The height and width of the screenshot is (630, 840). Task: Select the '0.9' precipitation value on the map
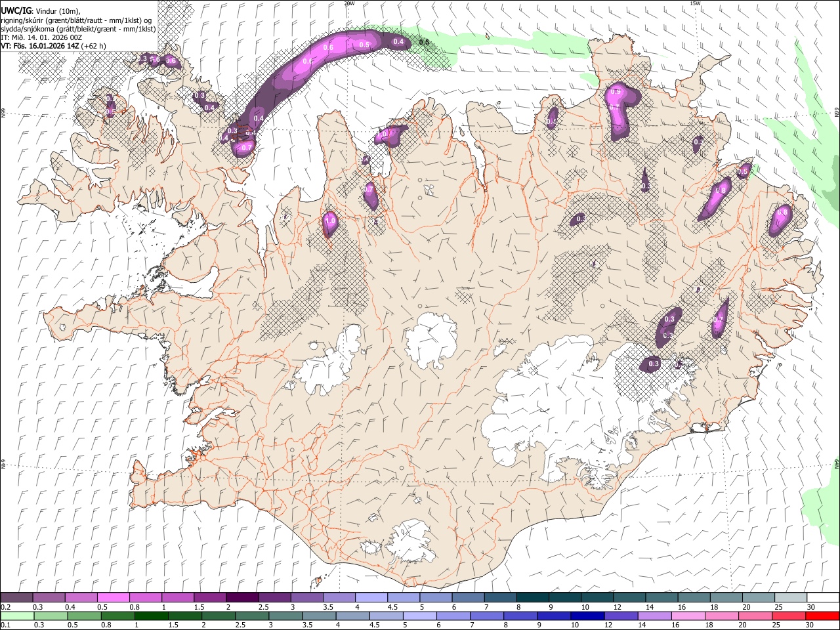click(616, 93)
